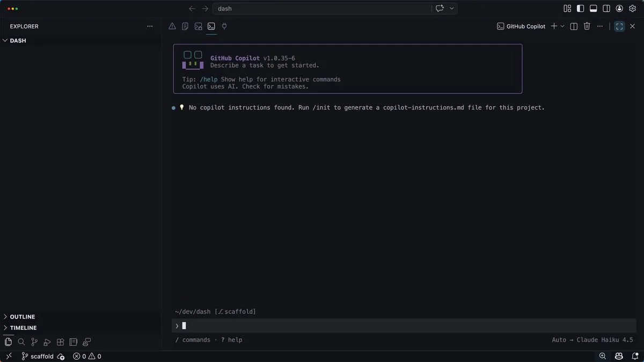Toggle the bottom Panel visibility
The width and height of the screenshot is (644, 362).
pos(594,8)
